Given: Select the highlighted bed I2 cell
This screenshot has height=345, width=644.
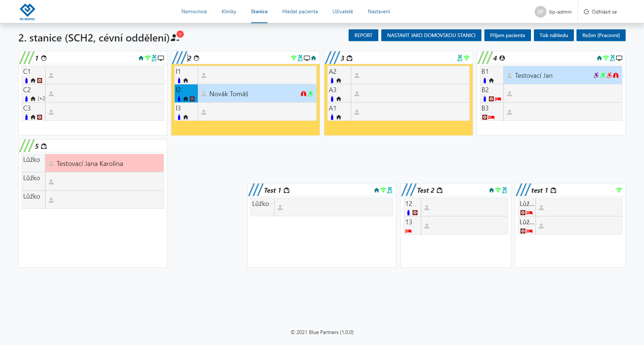Looking at the screenshot, I should pyautogui.click(x=186, y=93).
